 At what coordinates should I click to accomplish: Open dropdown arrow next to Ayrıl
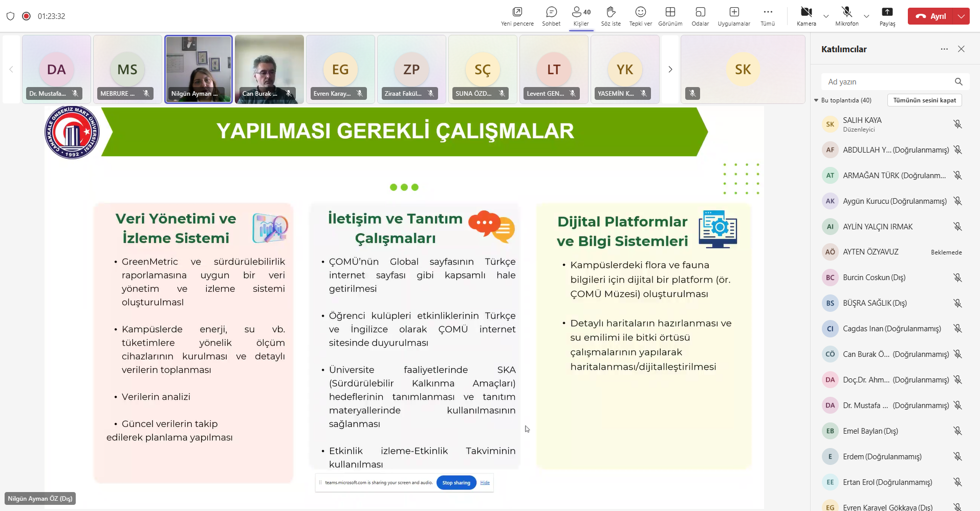click(962, 16)
